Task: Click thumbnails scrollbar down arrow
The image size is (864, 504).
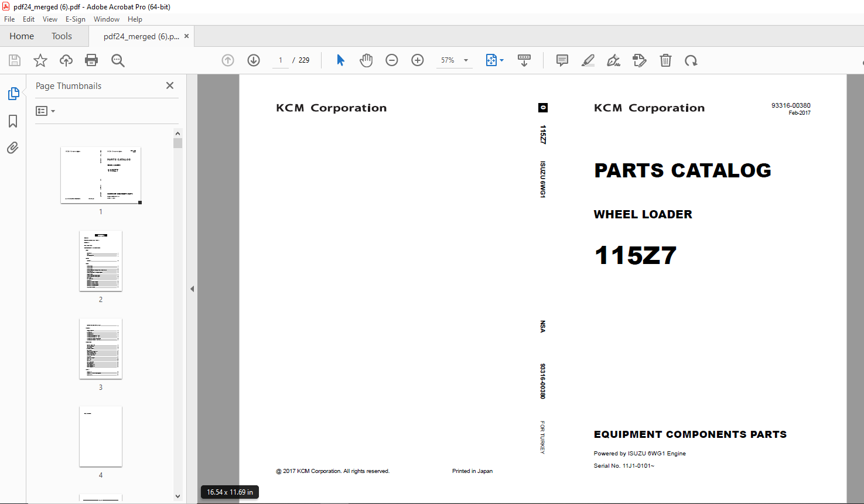Action: (178, 496)
